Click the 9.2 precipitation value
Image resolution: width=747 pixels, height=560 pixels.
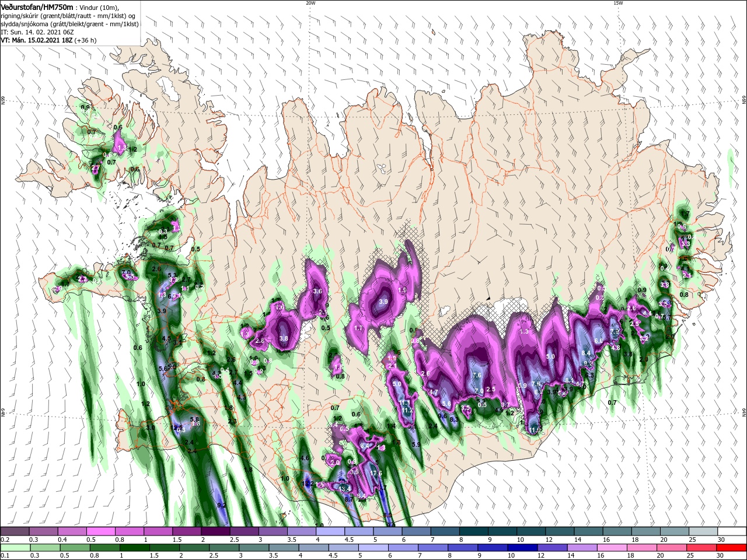pos(221,505)
